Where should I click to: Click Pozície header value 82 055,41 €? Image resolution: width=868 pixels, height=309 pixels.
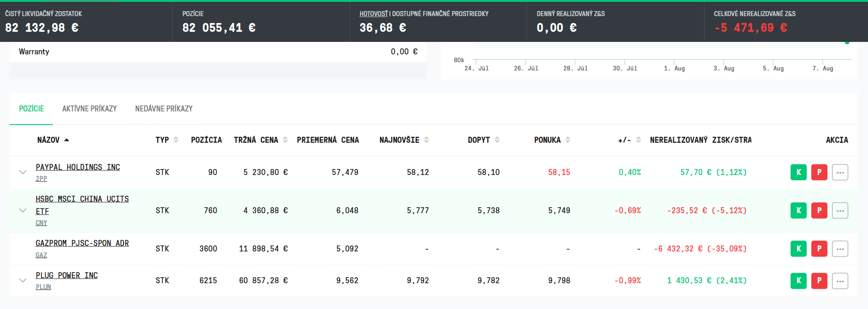(219, 28)
